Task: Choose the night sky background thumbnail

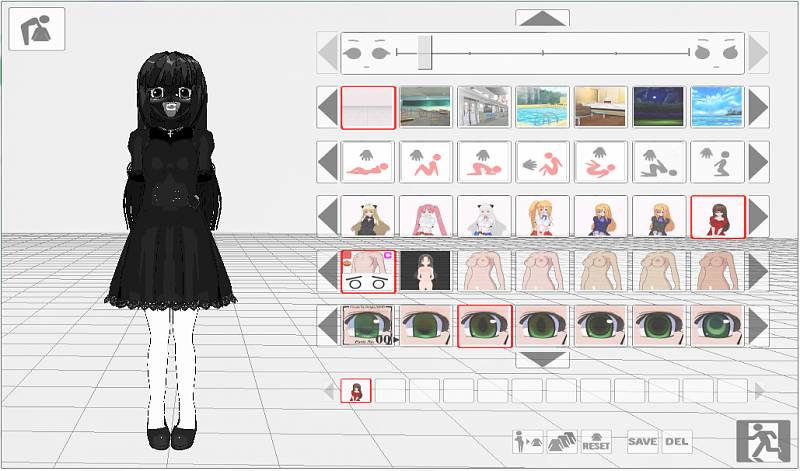Action: click(659, 107)
